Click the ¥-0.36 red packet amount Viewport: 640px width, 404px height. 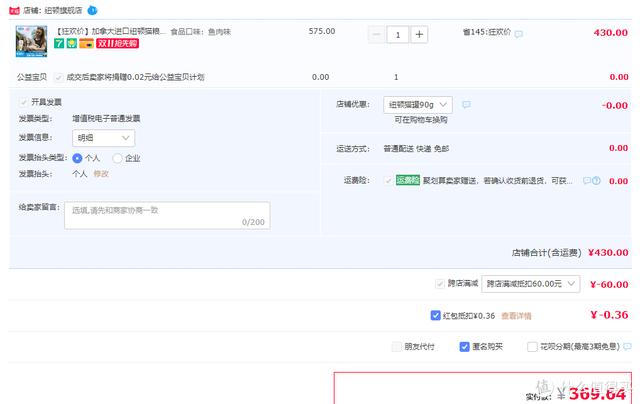click(x=609, y=315)
